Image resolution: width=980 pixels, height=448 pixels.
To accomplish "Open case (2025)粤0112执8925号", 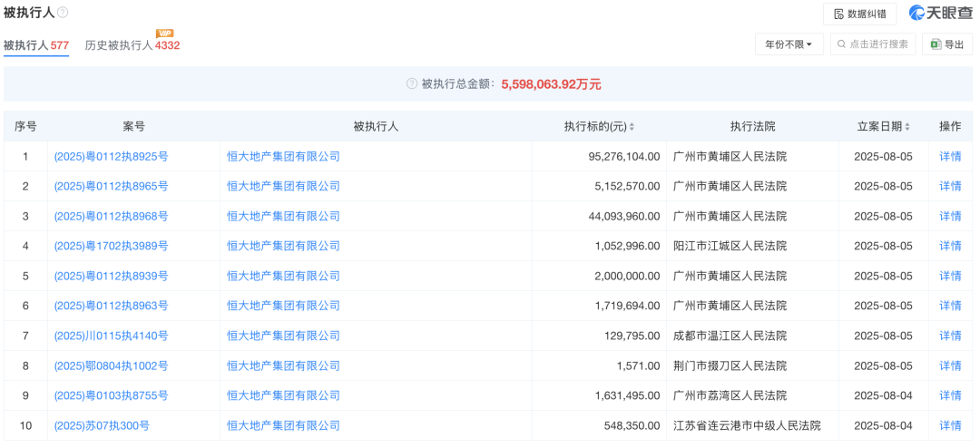I will coord(112,156).
